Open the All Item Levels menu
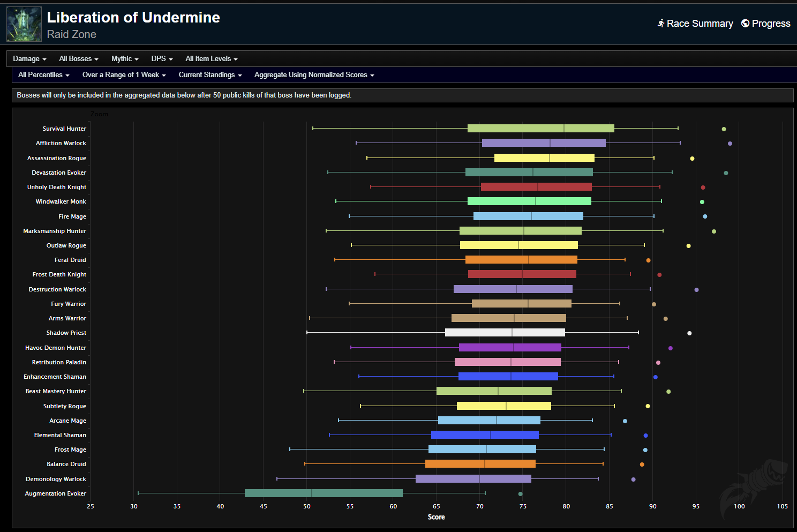797x532 pixels. click(211, 59)
